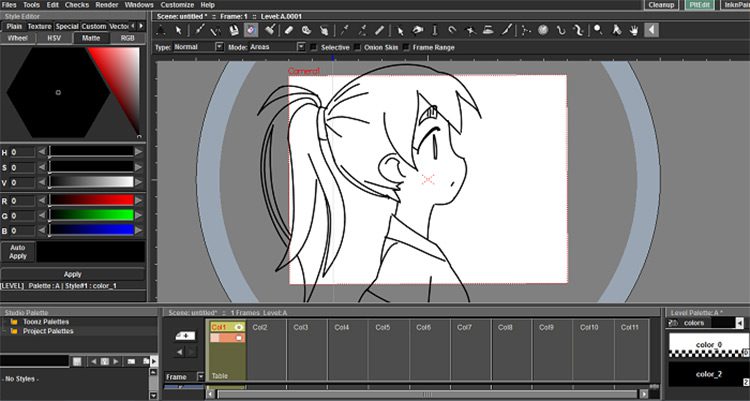This screenshot has width=750, height=401.
Task: Open the Type dropdown set to Normal
Action: [x=198, y=47]
